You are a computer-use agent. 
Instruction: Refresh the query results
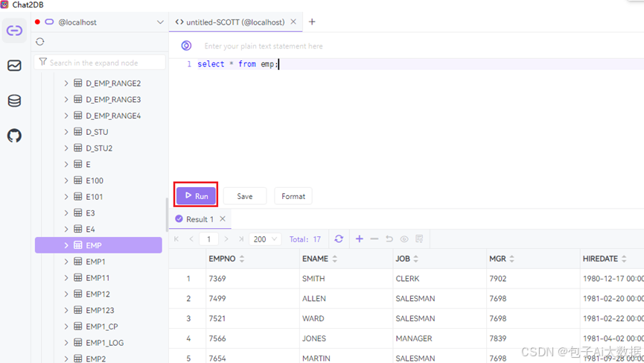coord(339,239)
